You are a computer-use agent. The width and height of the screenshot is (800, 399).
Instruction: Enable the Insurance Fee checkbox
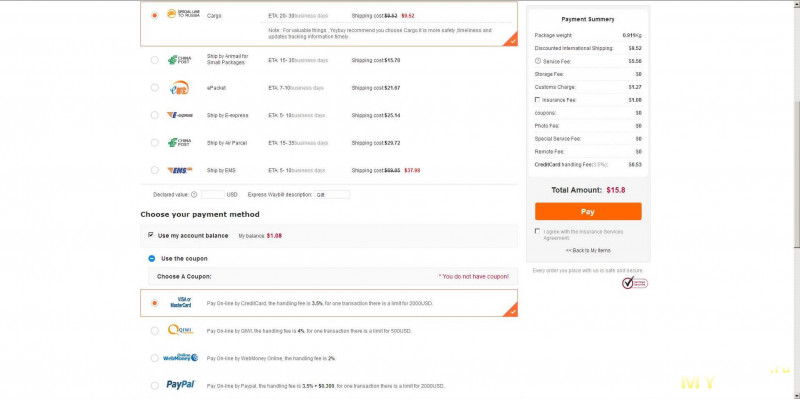[x=537, y=99]
